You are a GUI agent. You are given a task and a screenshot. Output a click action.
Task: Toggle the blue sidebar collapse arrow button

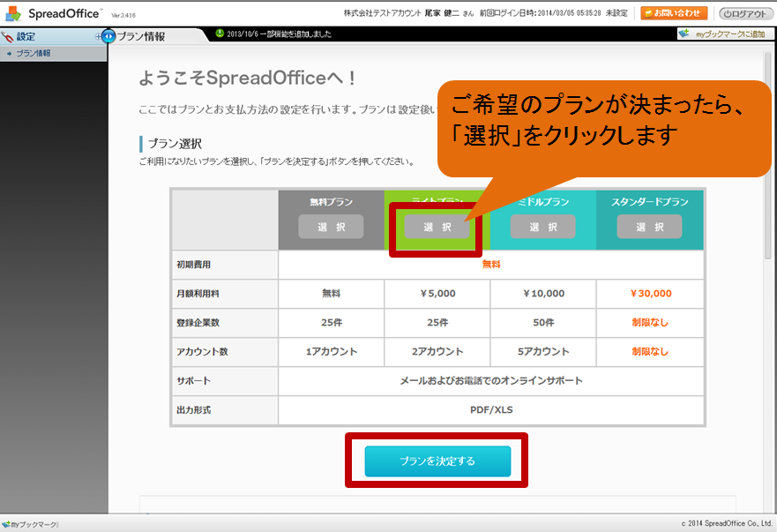click(x=108, y=36)
